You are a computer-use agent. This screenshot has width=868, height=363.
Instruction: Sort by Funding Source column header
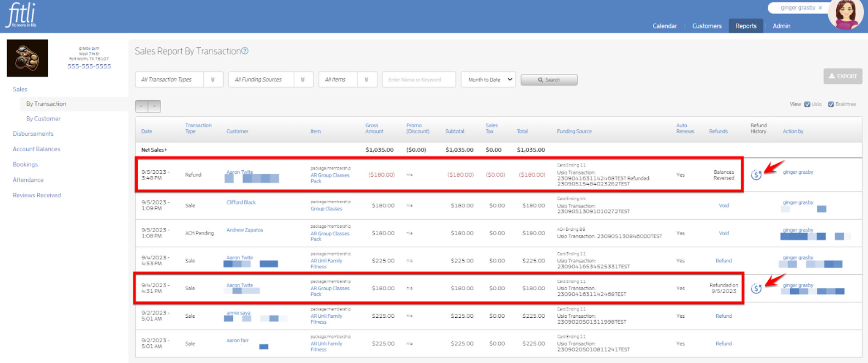[x=574, y=131]
